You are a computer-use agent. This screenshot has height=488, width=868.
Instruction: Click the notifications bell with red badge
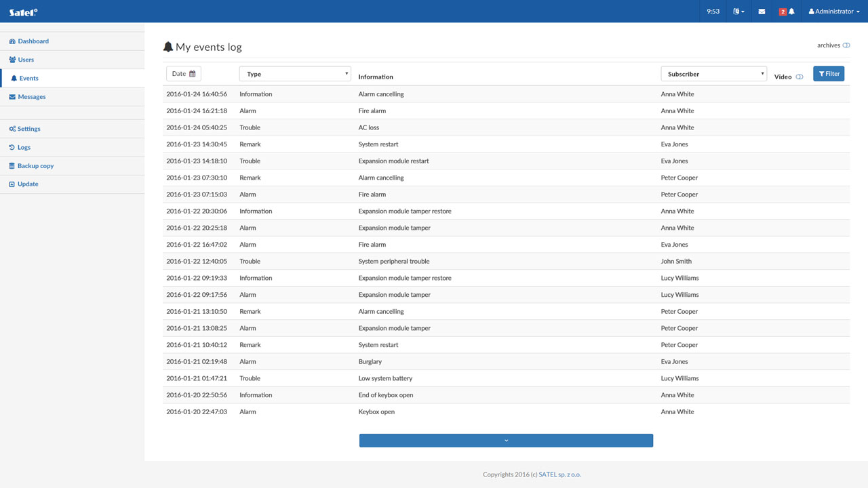pos(787,12)
